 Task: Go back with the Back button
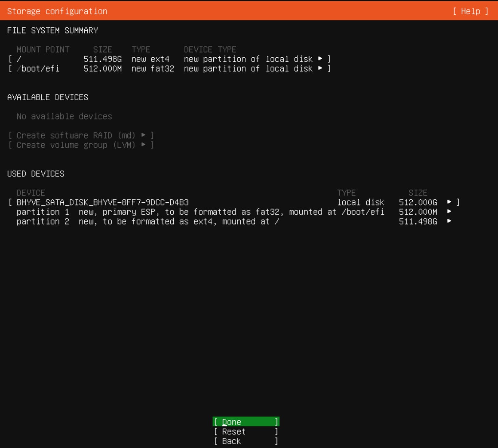pyautogui.click(x=246, y=441)
